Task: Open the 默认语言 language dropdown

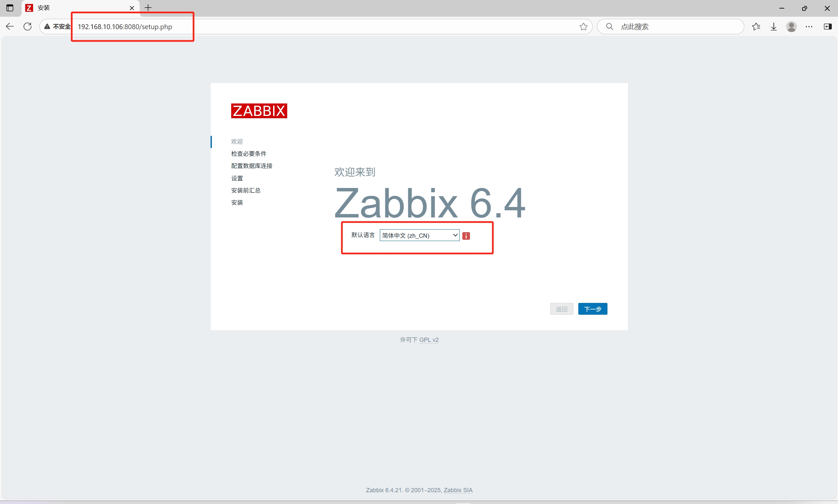Action: pos(419,235)
